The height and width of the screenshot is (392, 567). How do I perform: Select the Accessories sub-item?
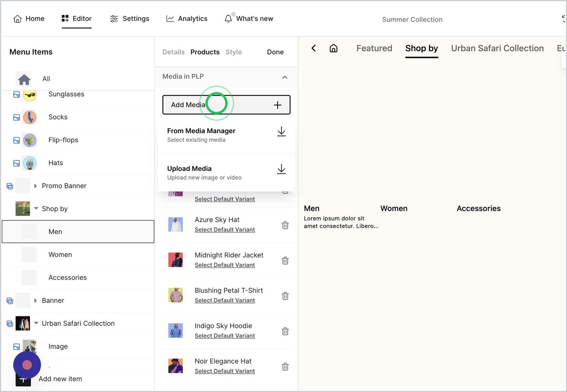(x=78, y=278)
